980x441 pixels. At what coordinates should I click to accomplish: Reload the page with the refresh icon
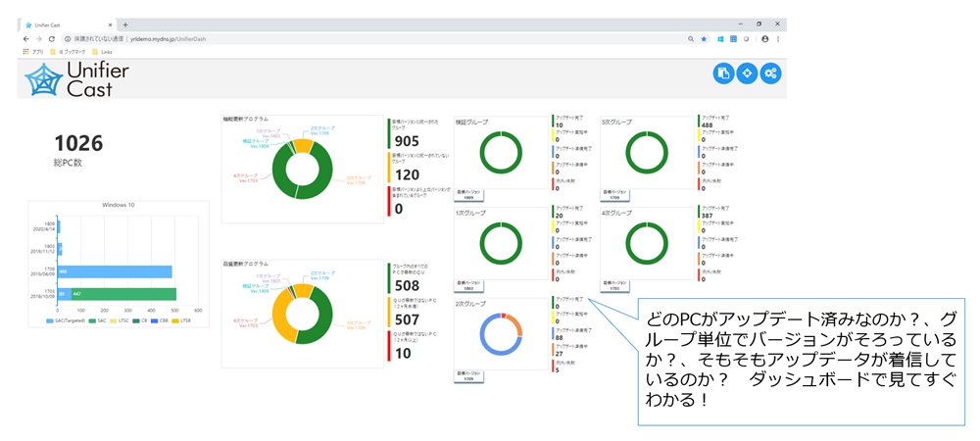(51, 39)
